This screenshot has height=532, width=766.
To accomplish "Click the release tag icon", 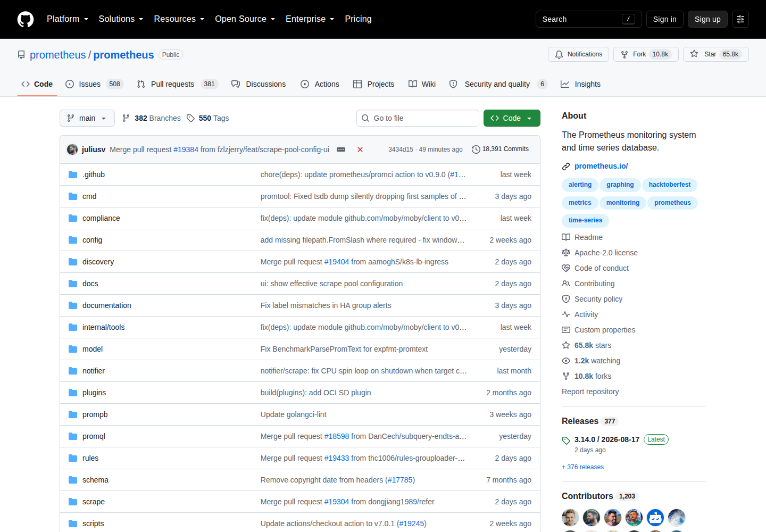I will pos(566,440).
